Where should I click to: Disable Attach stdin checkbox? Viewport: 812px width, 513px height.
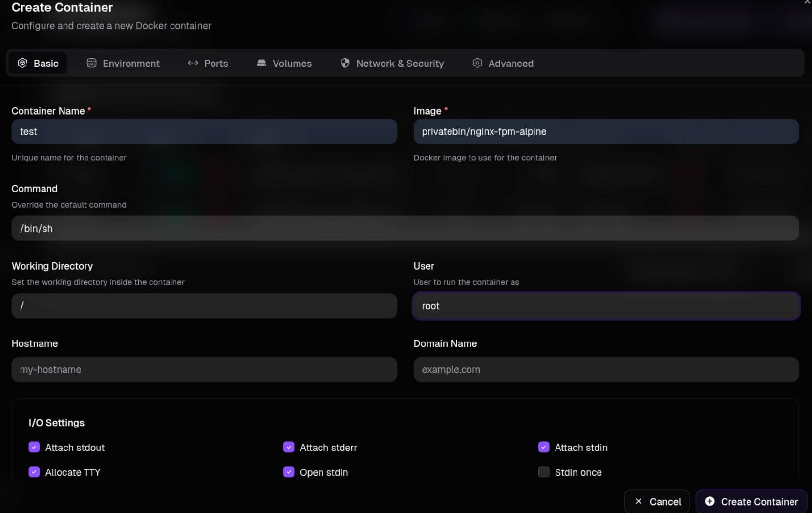pyautogui.click(x=544, y=447)
